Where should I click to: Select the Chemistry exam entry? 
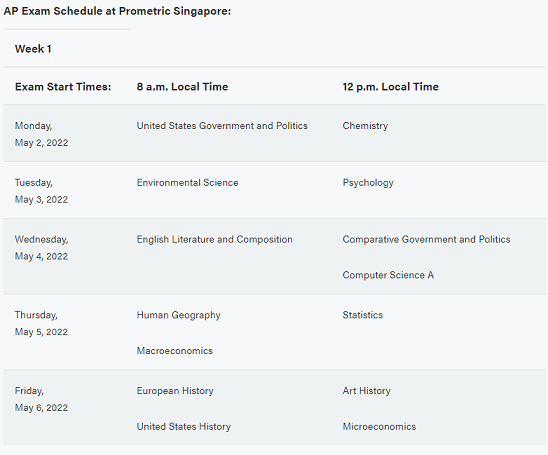pos(365,126)
